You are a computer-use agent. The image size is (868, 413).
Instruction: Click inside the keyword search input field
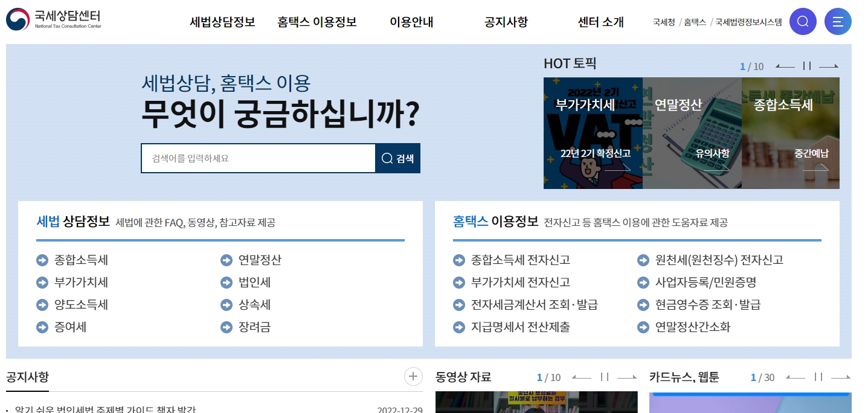(254, 158)
